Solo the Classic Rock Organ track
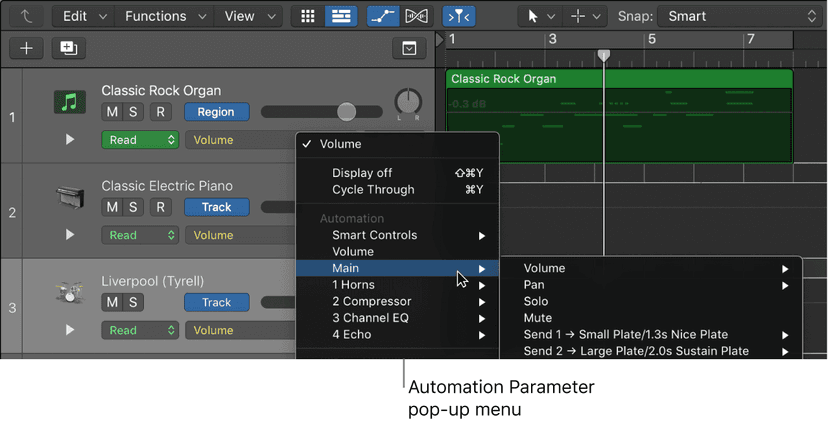Viewport: 828px width, 424px height. (133, 112)
